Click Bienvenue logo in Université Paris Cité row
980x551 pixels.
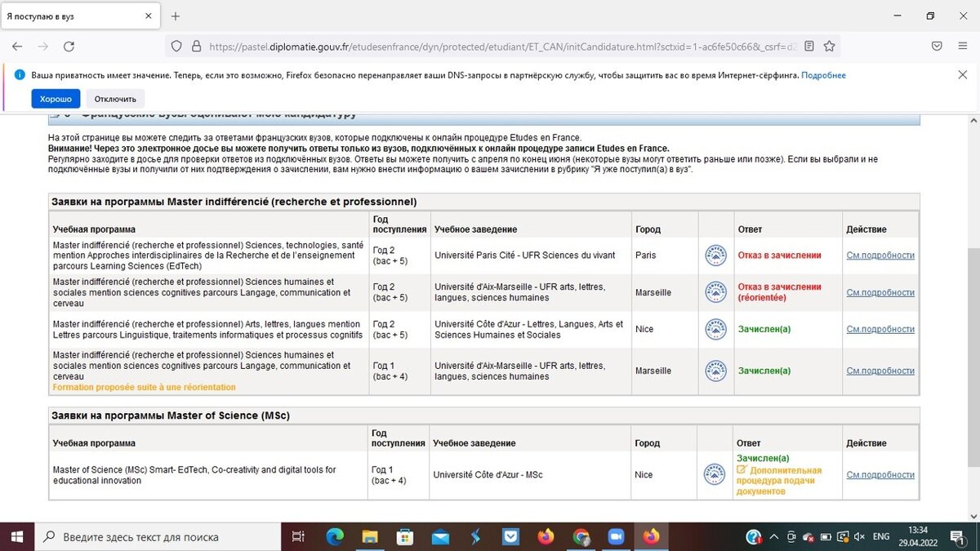[715, 256]
